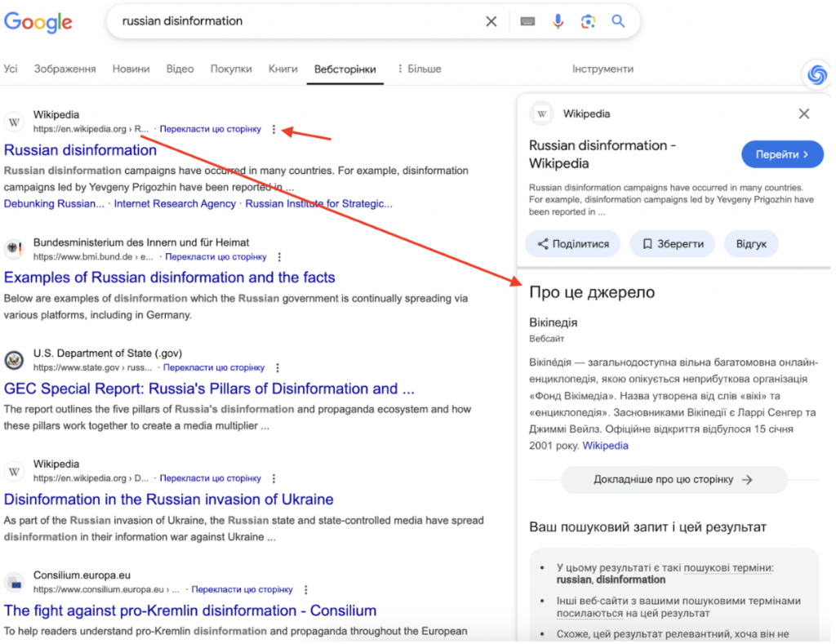Click the magnifying glass search icon
The width and height of the screenshot is (836, 644).
point(618,21)
